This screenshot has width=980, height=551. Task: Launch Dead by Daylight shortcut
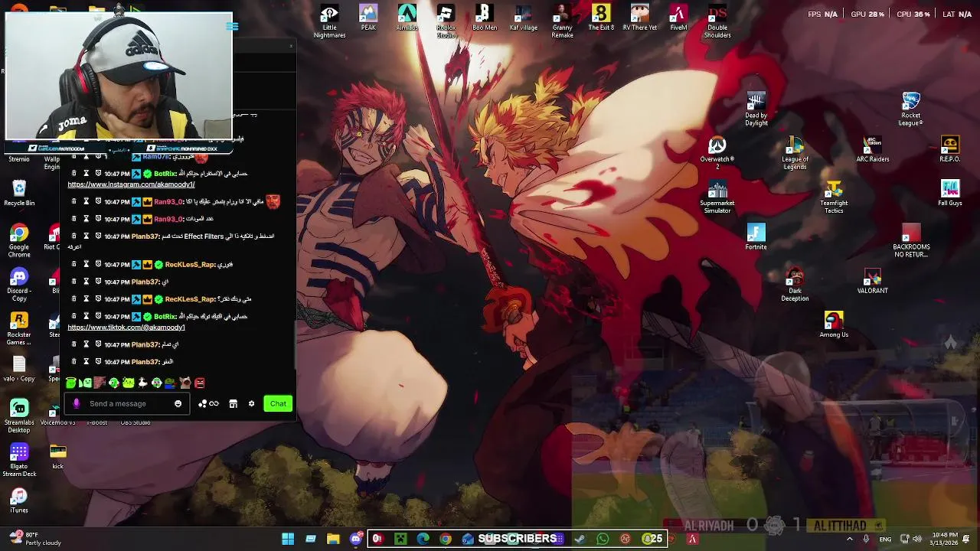point(756,109)
